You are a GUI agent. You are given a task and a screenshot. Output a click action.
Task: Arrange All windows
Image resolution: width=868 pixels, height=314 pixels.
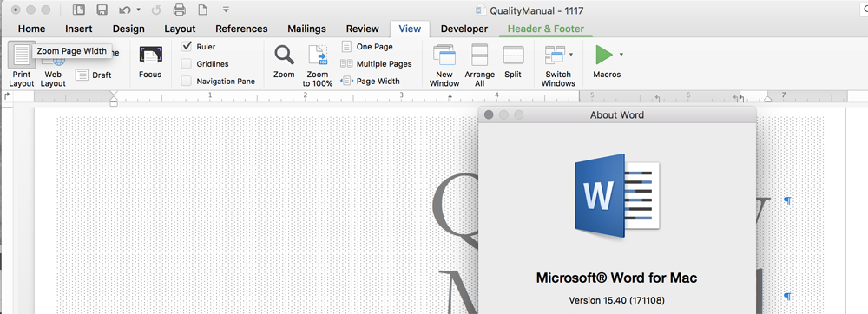coord(479,66)
